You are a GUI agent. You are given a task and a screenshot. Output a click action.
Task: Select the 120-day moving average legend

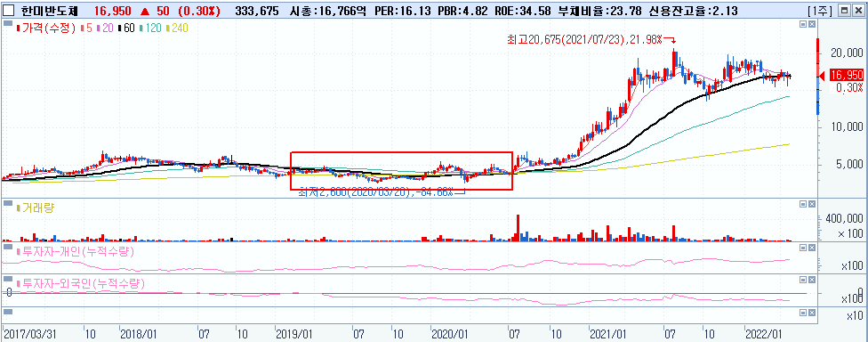pyautogui.click(x=150, y=28)
